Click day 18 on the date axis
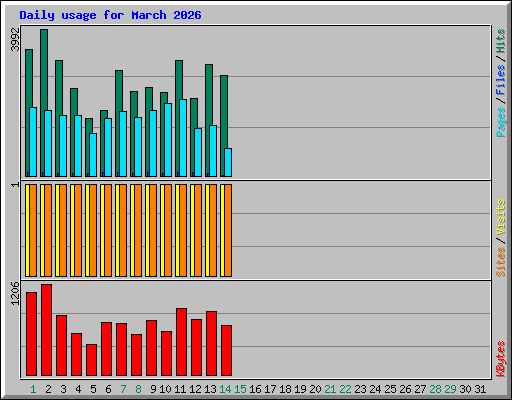This screenshot has height=400, width=512. click(x=285, y=389)
